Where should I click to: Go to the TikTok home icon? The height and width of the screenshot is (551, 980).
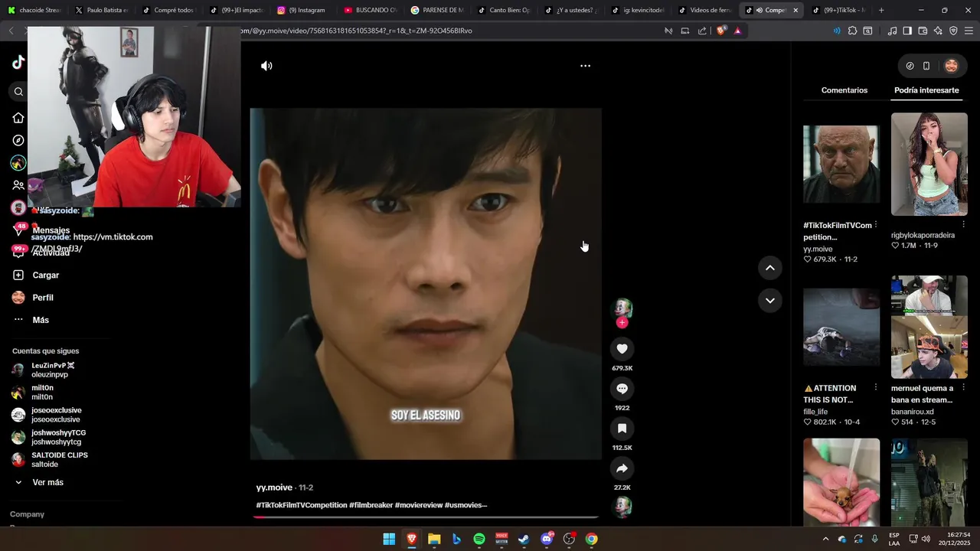[x=18, y=118]
